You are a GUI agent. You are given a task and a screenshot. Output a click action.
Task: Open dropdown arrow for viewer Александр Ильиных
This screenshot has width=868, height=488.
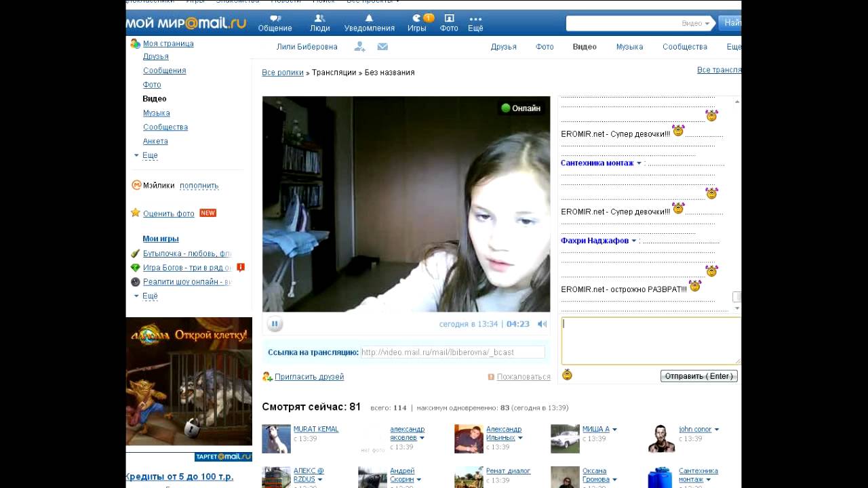(x=520, y=438)
